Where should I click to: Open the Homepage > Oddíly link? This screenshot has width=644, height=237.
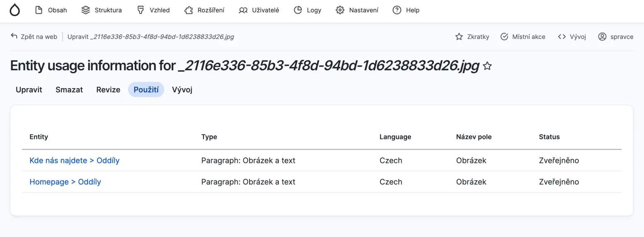tap(65, 182)
